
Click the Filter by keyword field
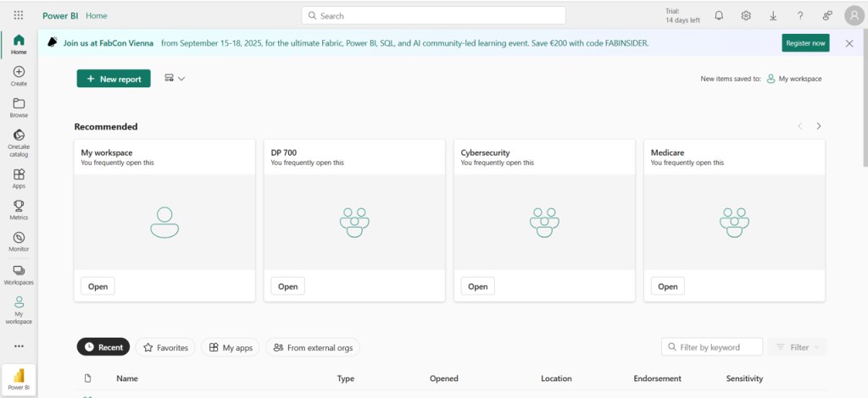tap(712, 347)
